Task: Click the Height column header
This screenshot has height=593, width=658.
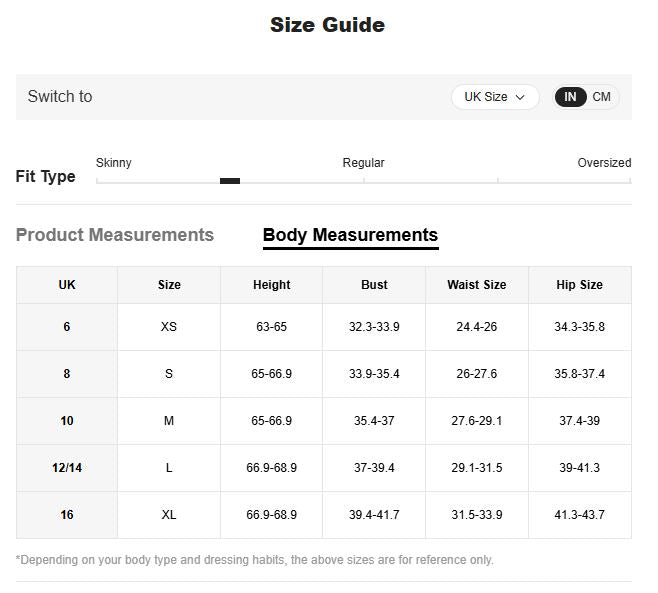Action: pyautogui.click(x=271, y=285)
